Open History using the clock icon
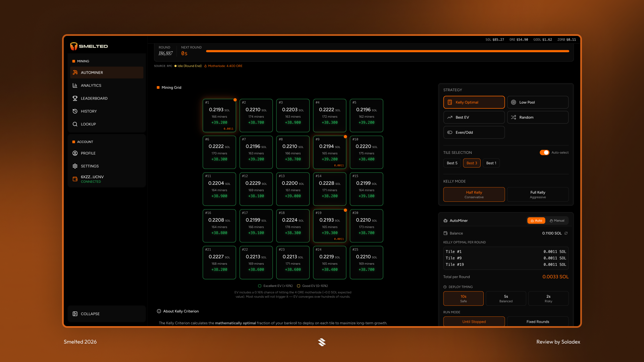Image resolution: width=644 pixels, height=362 pixels. [x=75, y=111]
